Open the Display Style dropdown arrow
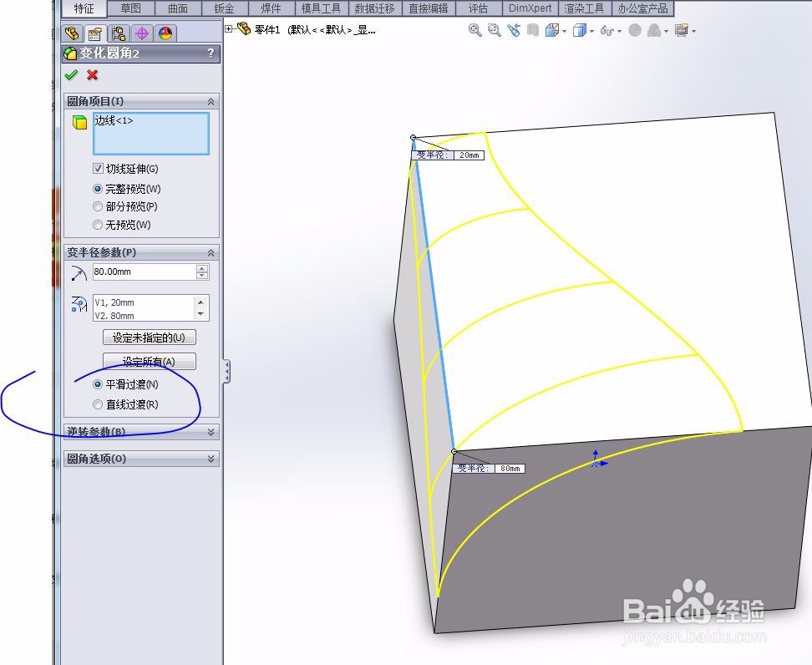This screenshot has width=812, height=665. click(x=591, y=32)
